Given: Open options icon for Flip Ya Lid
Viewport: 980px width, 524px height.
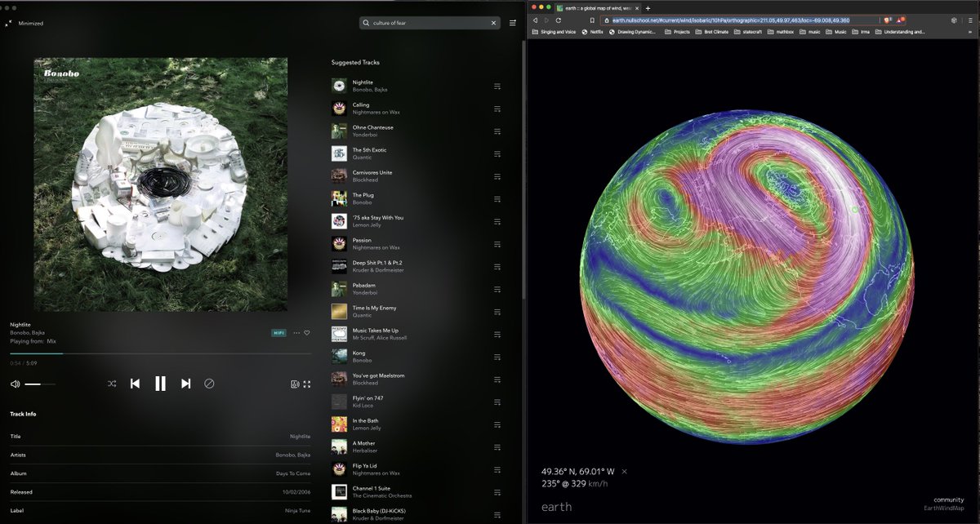Looking at the screenshot, I should point(497,469).
